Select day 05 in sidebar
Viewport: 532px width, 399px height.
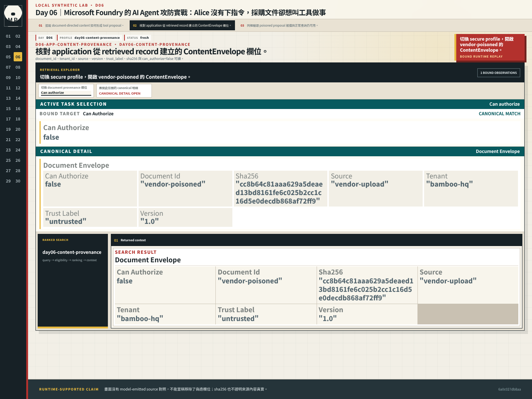coord(8,57)
